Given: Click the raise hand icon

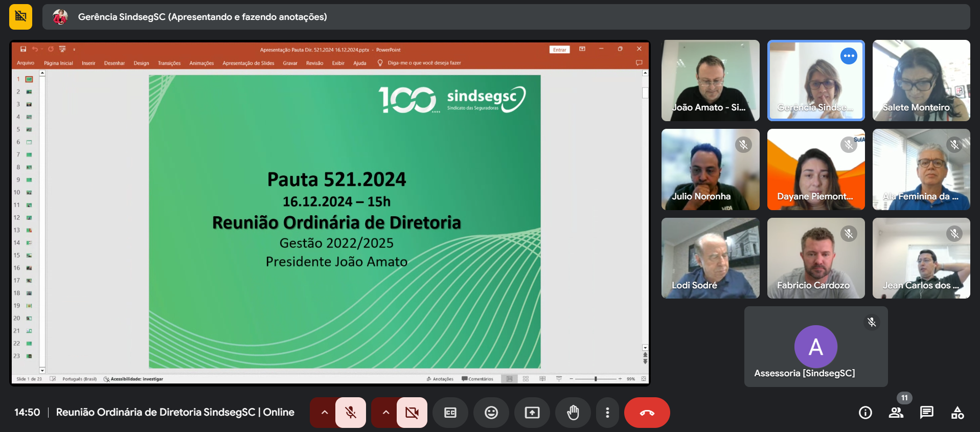Looking at the screenshot, I should (x=573, y=413).
